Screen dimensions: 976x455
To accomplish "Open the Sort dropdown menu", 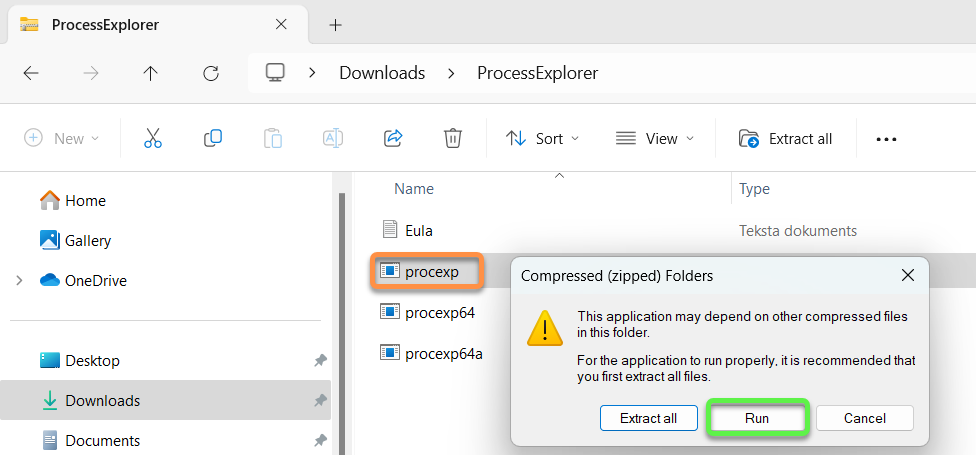I will coord(542,138).
